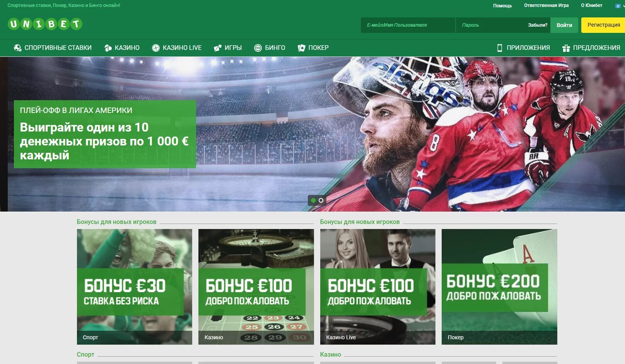Viewport: 625px width, 364px height.
Task: Click the Казино dice icon
Action: 108,48
